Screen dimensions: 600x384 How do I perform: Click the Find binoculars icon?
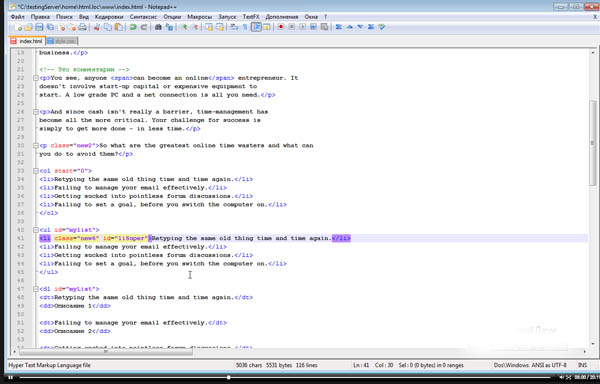[158, 27]
